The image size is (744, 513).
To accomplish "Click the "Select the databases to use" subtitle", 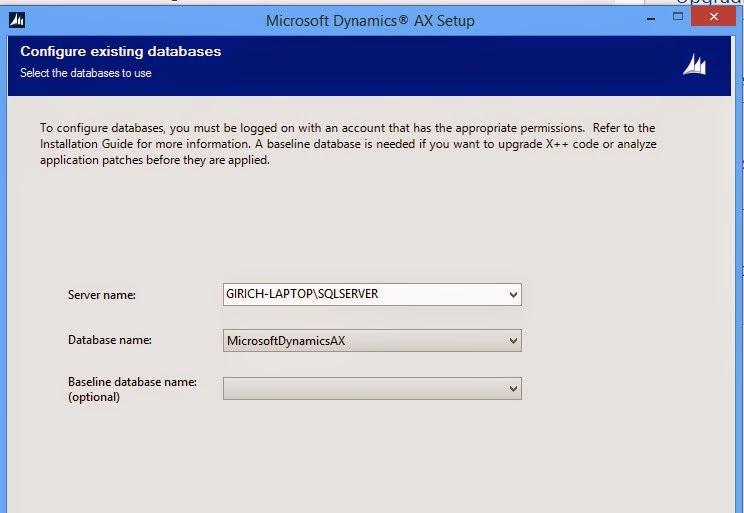I will [86, 73].
